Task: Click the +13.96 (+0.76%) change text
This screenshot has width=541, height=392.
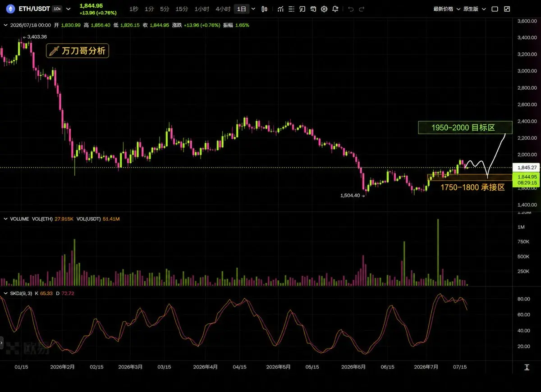Action: click(98, 13)
